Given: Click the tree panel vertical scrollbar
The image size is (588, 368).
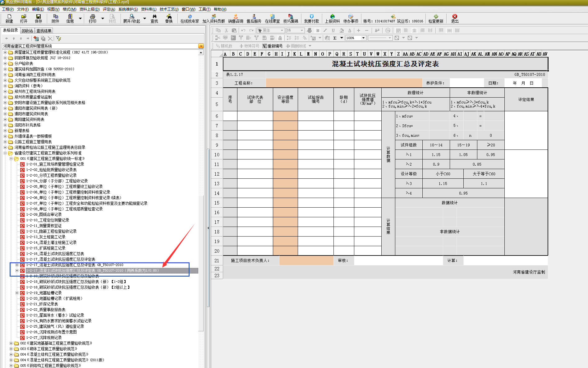Looking at the screenshot, I should pyautogui.click(x=201, y=263).
